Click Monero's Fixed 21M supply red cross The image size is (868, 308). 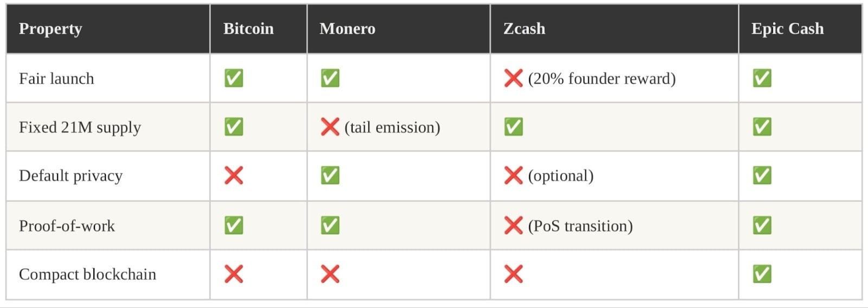(330, 127)
